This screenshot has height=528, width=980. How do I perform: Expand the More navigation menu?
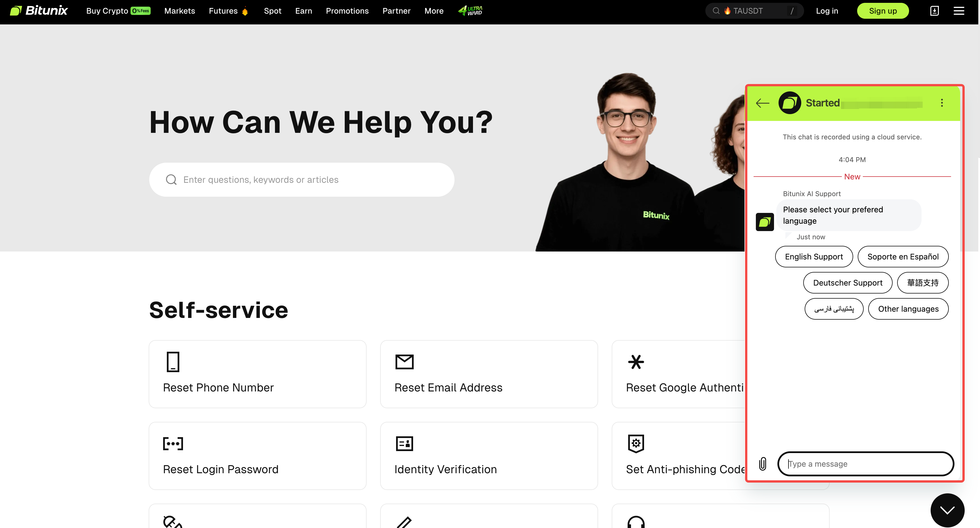(434, 11)
